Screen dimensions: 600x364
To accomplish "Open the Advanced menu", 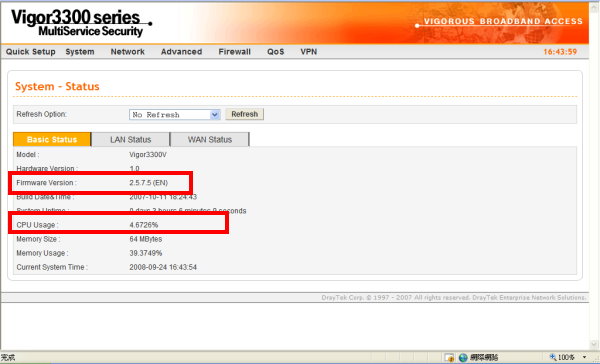I will [181, 52].
